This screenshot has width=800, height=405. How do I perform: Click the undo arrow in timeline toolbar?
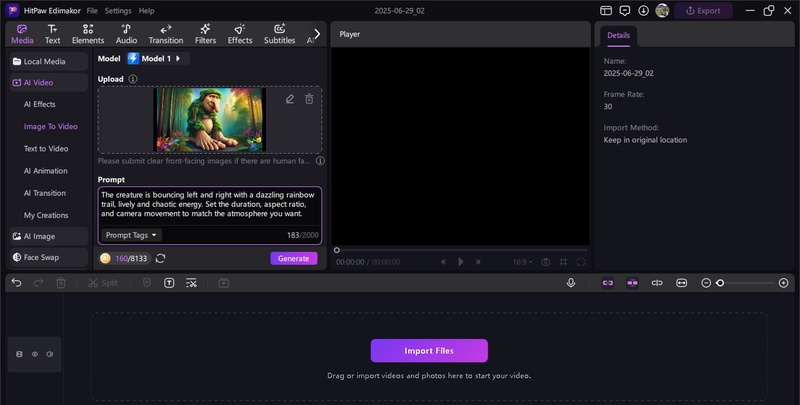coord(17,283)
